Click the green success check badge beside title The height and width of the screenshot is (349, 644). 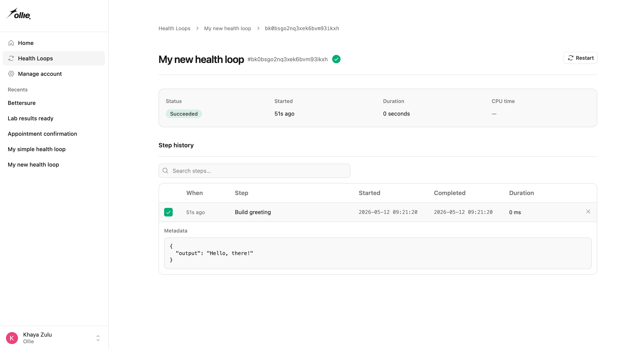coord(336,59)
